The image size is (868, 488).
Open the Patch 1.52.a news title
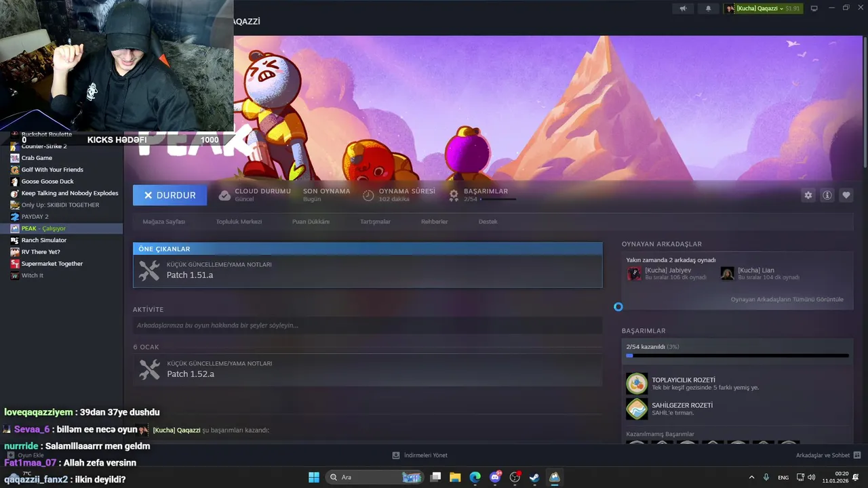coord(191,374)
